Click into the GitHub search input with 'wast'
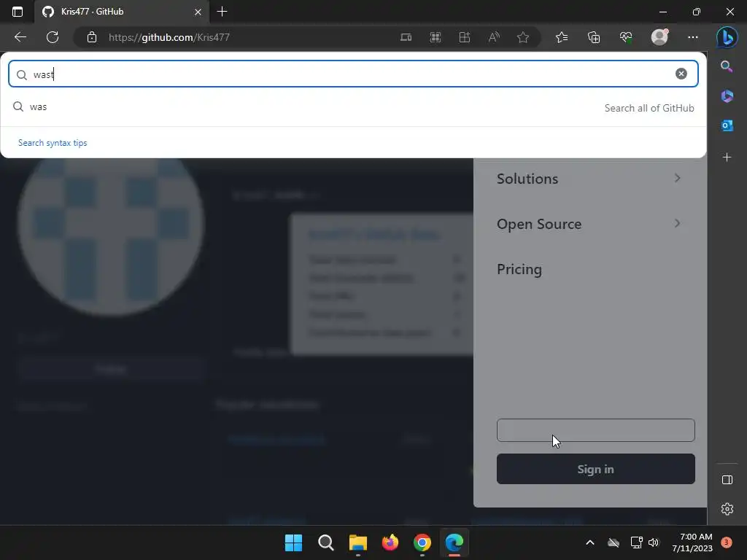Viewport: 747px width, 560px height. pyautogui.click(x=352, y=74)
